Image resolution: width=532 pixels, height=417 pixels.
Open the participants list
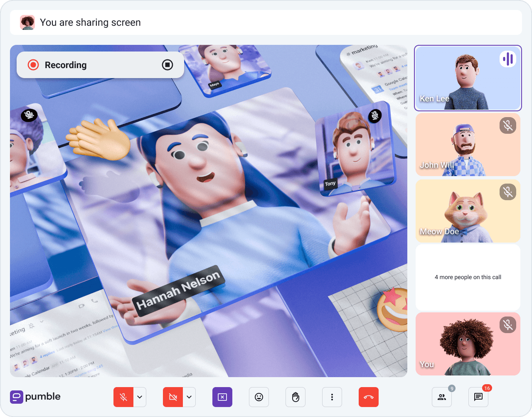442,397
